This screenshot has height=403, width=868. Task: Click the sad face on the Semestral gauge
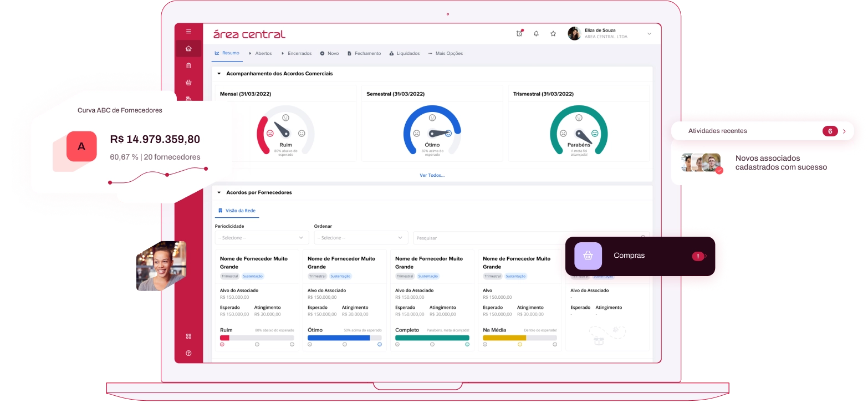[x=416, y=134]
